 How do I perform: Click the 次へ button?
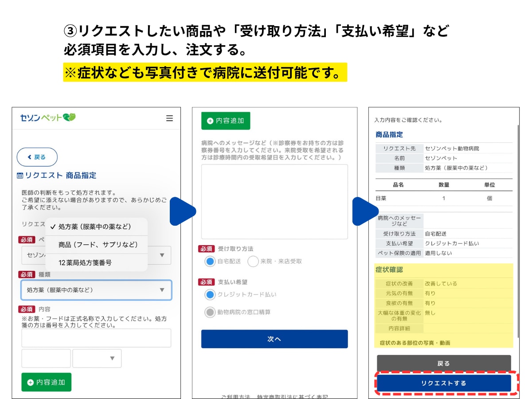tap(274, 339)
